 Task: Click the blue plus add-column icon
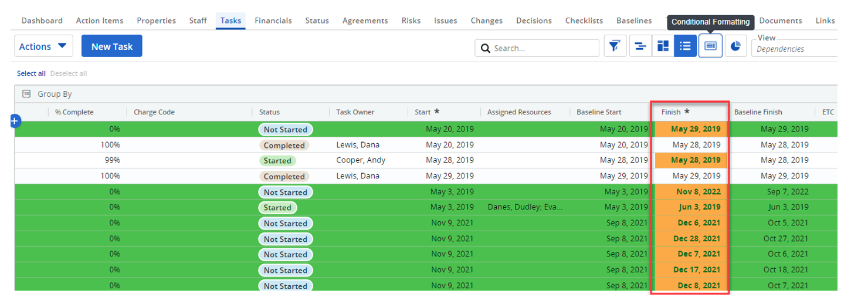pos(15,121)
